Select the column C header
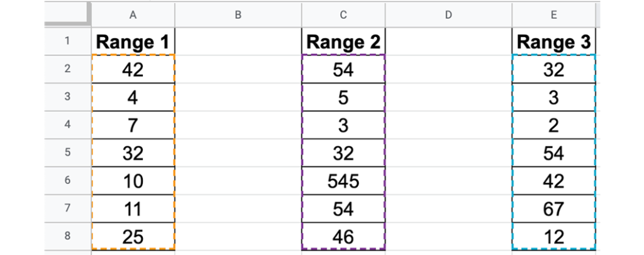The height and width of the screenshot is (255, 644). point(343,15)
